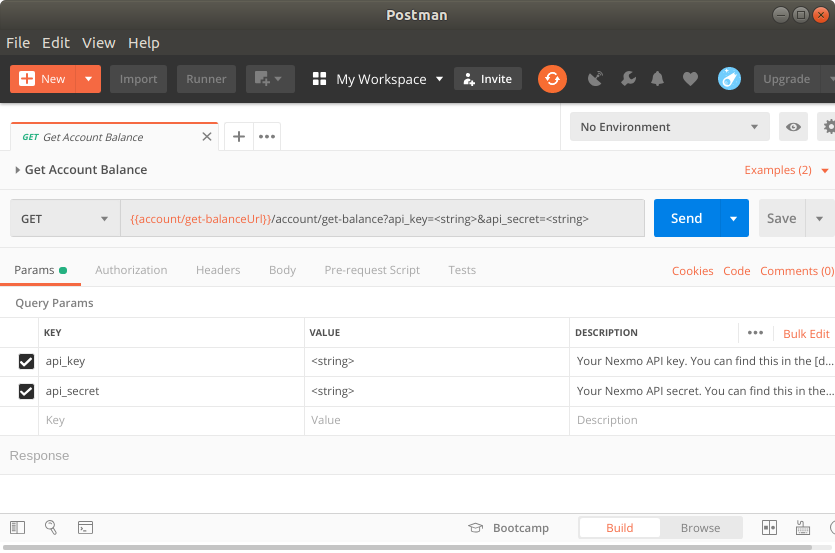Click the blue Send button

(x=686, y=219)
